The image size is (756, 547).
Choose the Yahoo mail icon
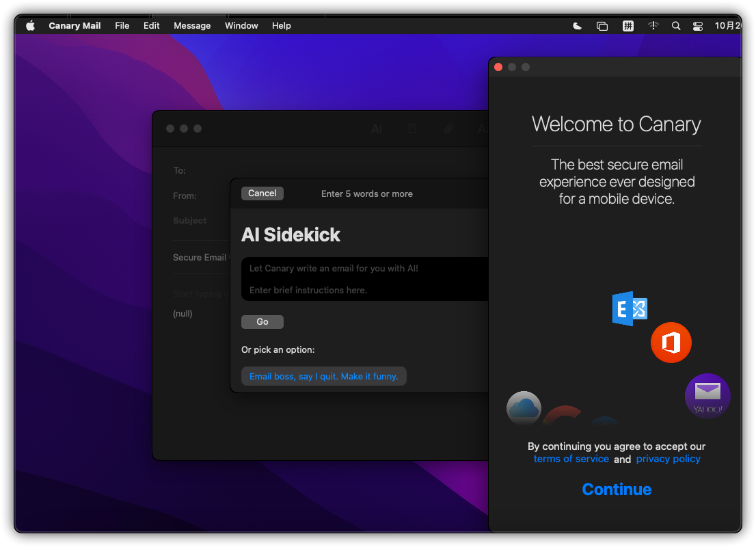pos(707,396)
